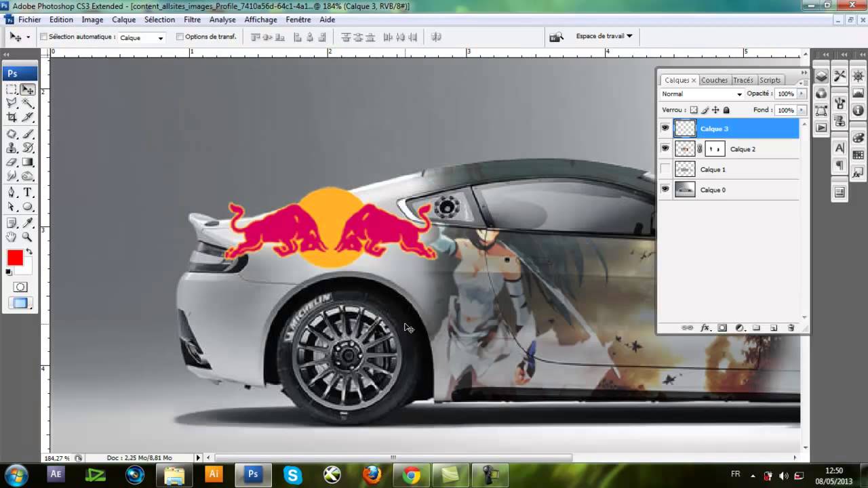Enable Options de transf. checkbox
Image resolution: width=868 pixels, height=488 pixels.
pyautogui.click(x=180, y=37)
